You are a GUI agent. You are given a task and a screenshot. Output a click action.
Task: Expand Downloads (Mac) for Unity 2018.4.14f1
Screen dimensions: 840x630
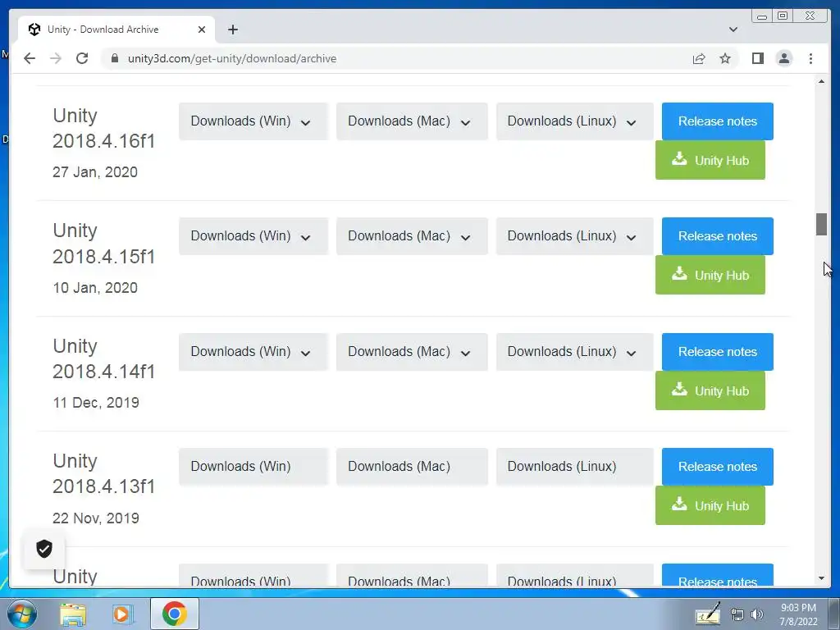click(412, 352)
